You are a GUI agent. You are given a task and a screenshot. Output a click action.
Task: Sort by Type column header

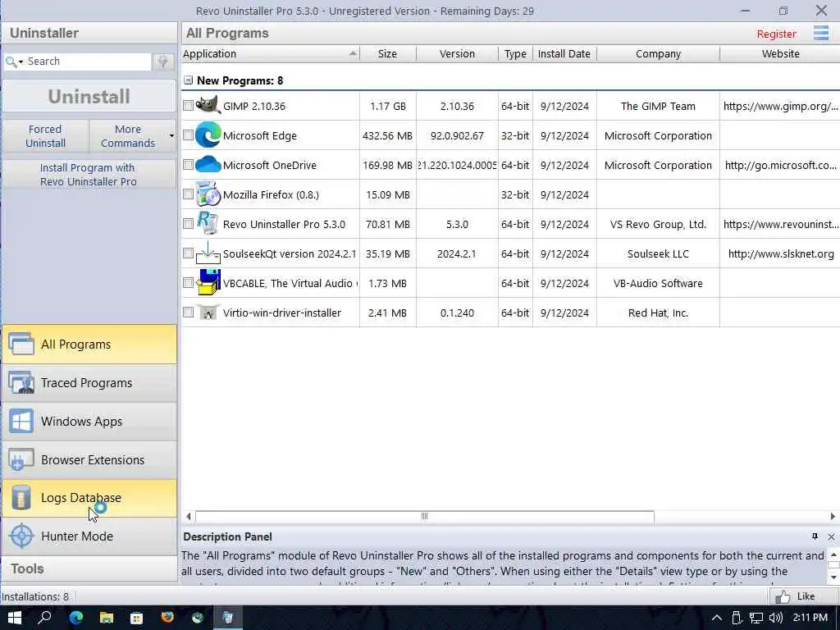(x=515, y=53)
